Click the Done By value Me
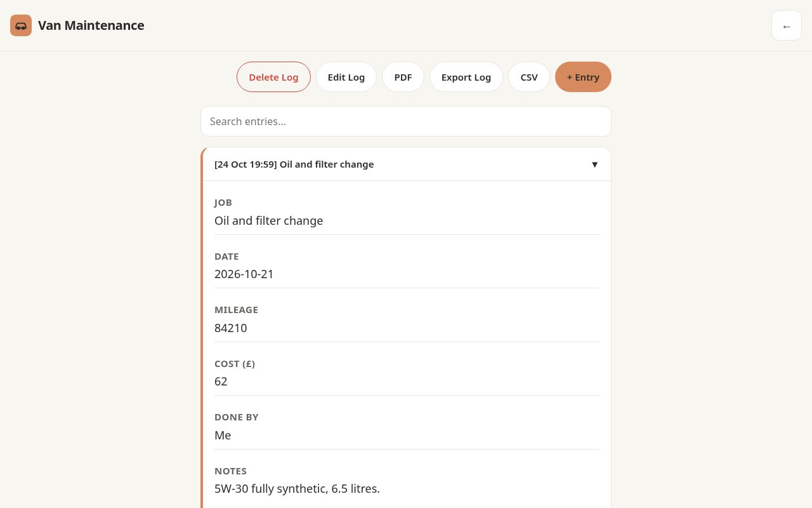The width and height of the screenshot is (812, 508). pos(223,435)
